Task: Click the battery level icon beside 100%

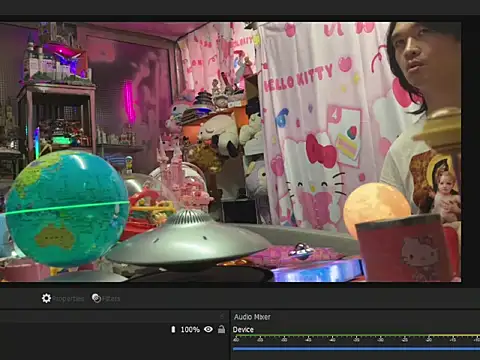Action: pyautogui.click(x=173, y=329)
